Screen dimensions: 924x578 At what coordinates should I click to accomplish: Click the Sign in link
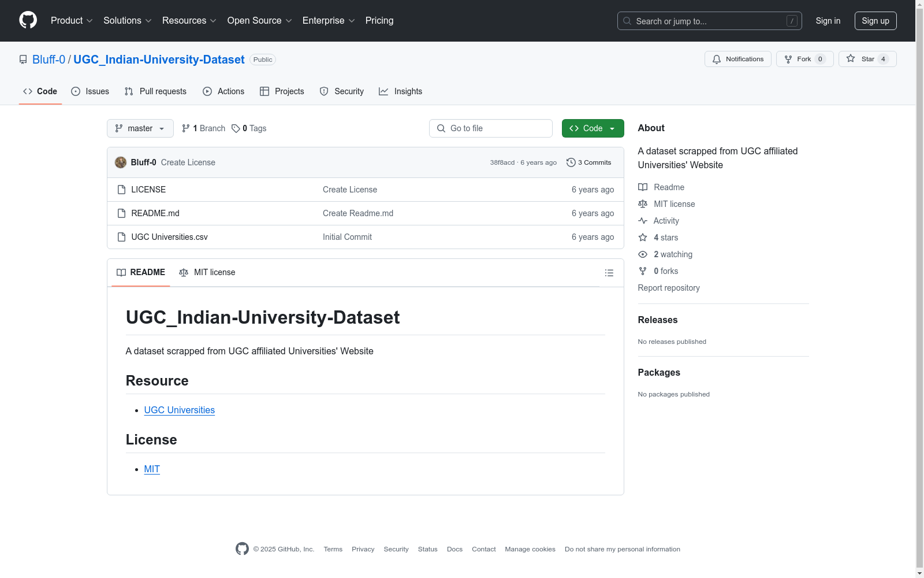(x=828, y=21)
